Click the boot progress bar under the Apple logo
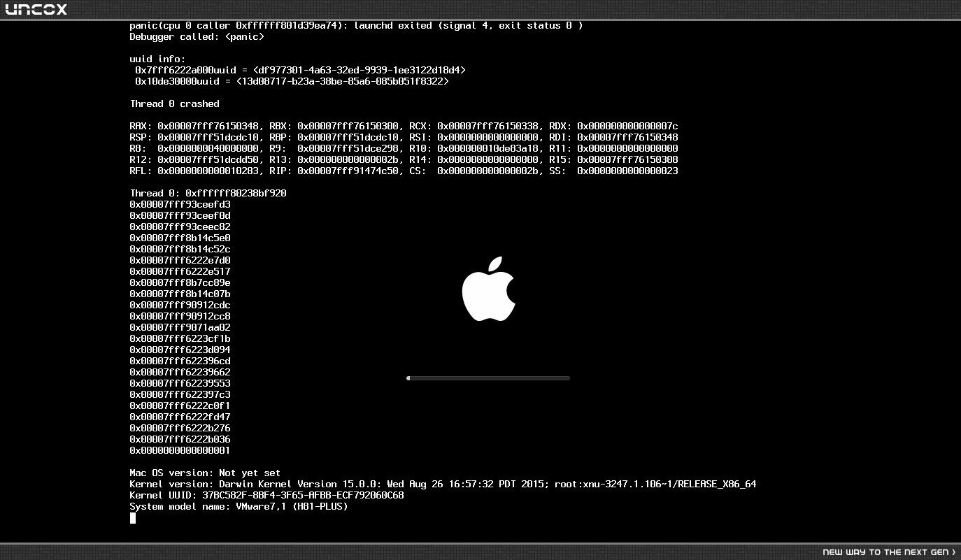The image size is (961, 560). 488,378
